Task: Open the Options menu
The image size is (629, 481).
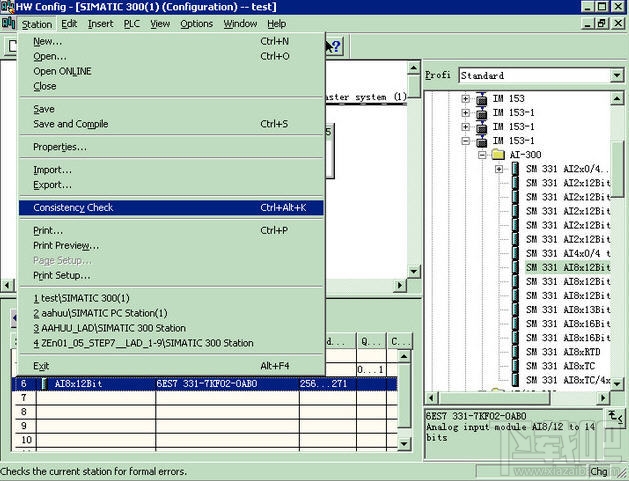Action: click(x=197, y=24)
